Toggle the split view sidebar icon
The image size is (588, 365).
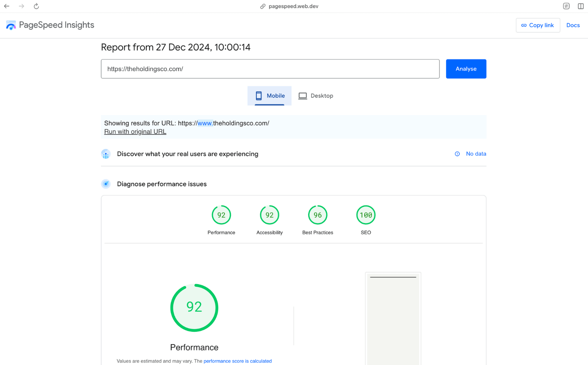581,6
